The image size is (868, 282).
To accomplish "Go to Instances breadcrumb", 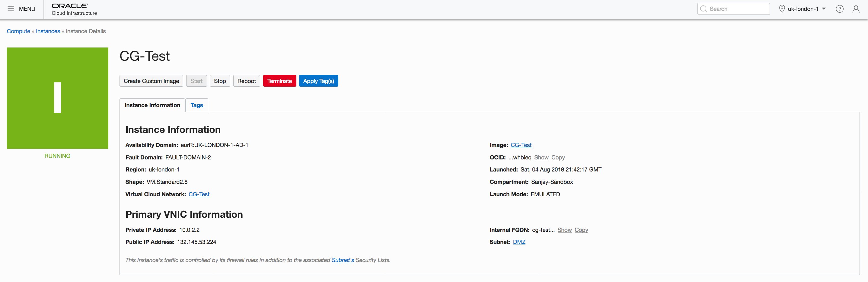I will coord(48,31).
